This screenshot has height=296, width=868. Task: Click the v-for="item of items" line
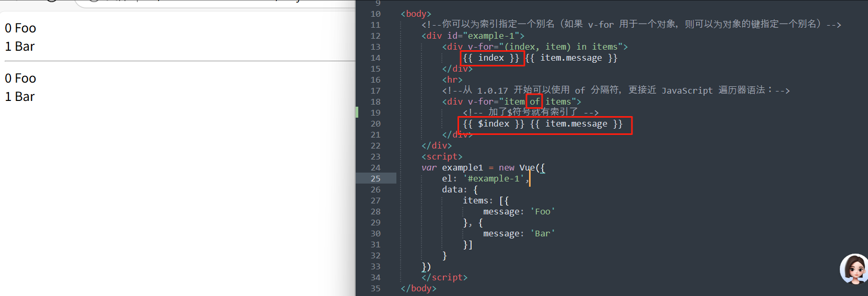pos(511,102)
